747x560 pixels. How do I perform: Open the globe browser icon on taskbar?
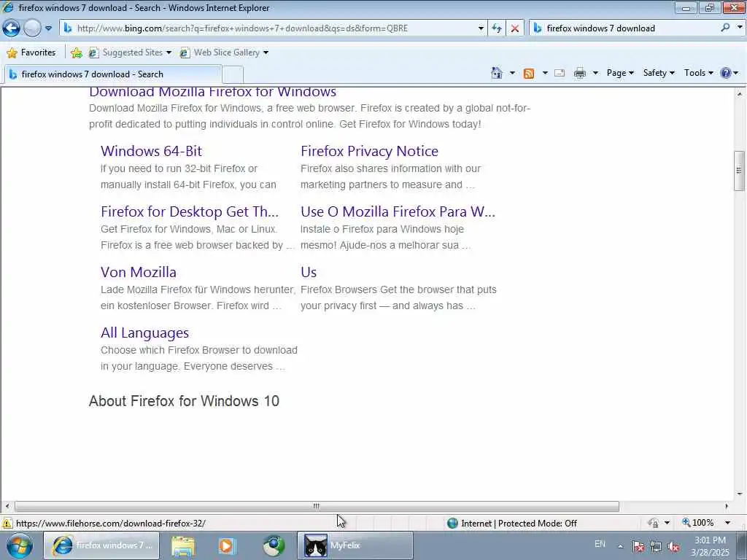tap(274, 545)
